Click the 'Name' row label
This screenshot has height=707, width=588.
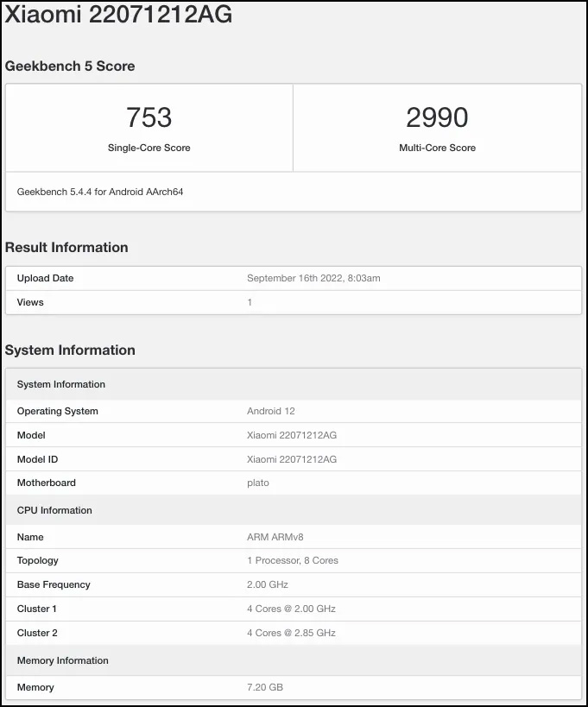30,537
